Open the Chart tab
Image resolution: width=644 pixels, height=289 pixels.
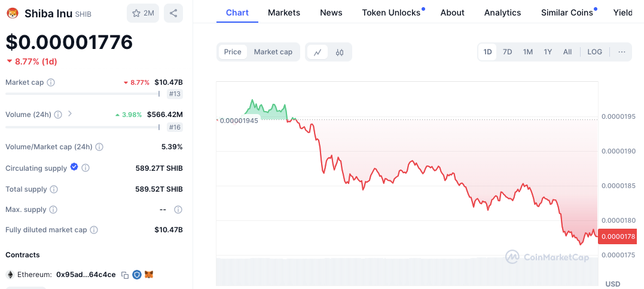(237, 13)
